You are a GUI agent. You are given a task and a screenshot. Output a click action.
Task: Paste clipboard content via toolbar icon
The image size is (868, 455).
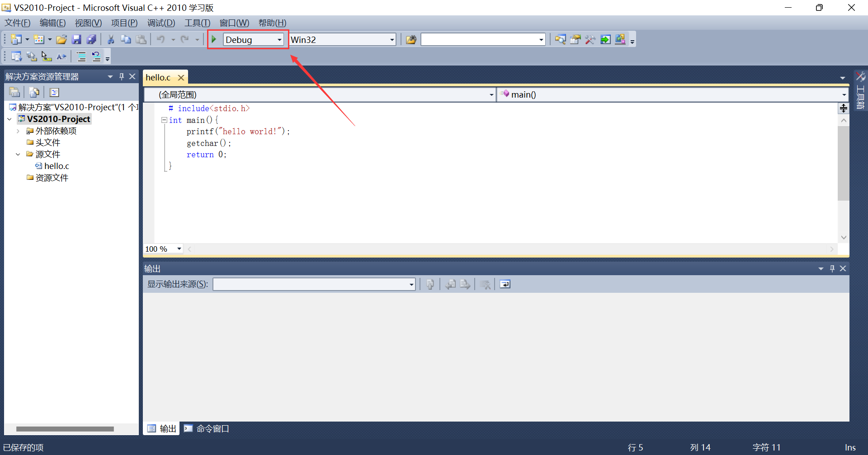pos(141,39)
